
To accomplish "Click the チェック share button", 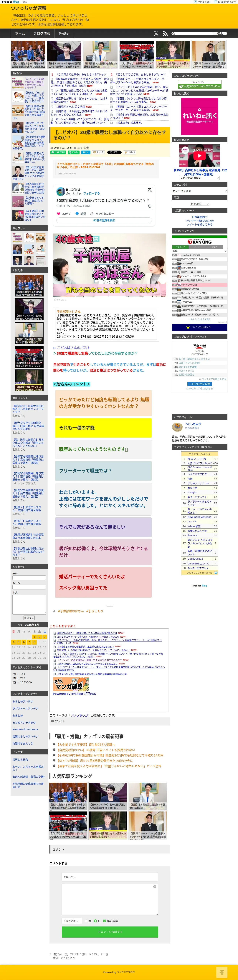I will 99,152.
